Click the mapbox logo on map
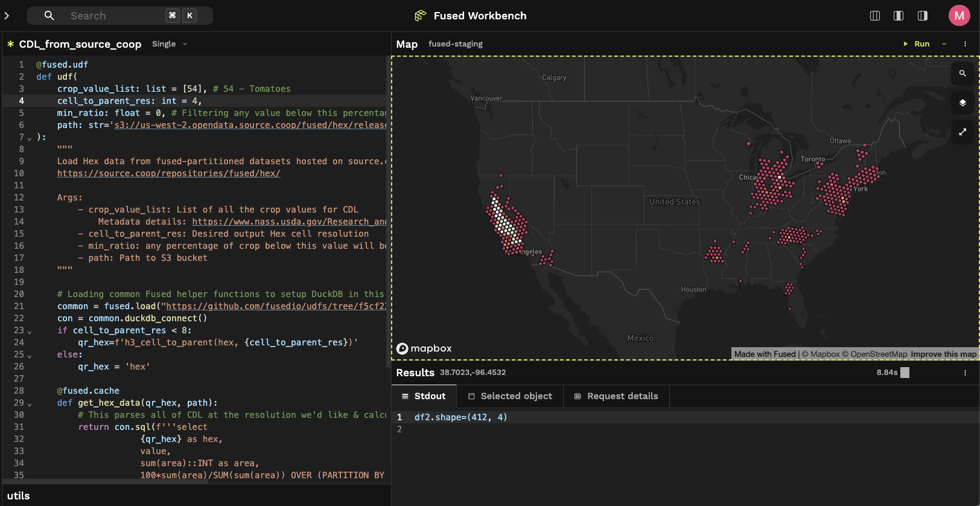Viewport: 980px width, 506px height. pyautogui.click(x=424, y=348)
